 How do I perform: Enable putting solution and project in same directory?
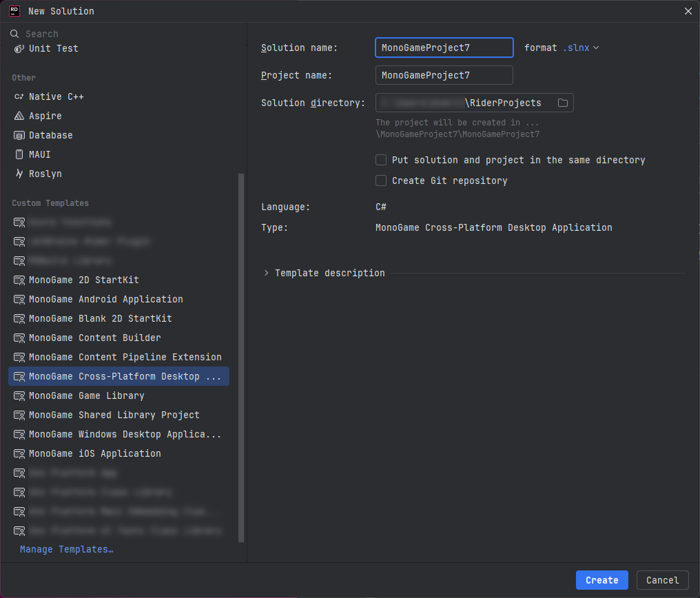pyautogui.click(x=381, y=160)
